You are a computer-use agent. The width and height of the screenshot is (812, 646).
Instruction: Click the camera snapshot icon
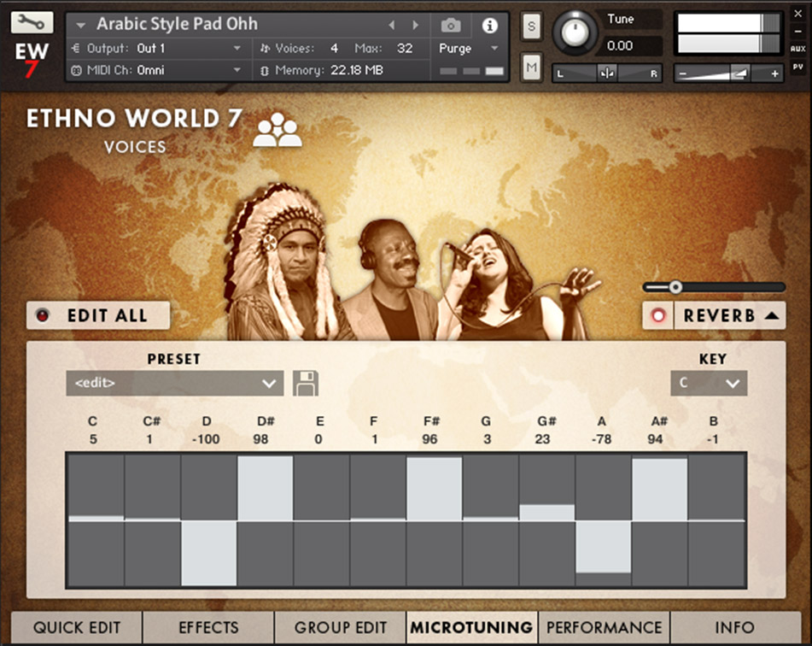point(451,25)
